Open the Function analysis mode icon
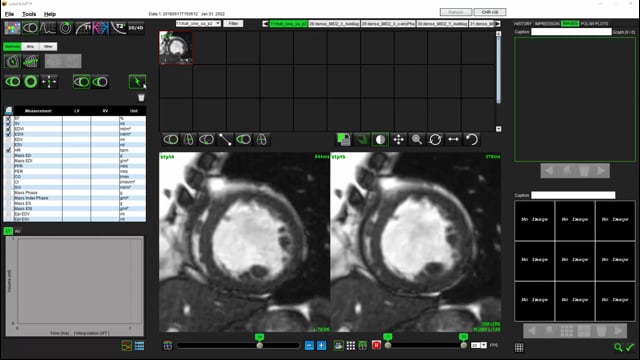Screen dimensions: 640x360 pyautogui.click(x=30, y=28)
